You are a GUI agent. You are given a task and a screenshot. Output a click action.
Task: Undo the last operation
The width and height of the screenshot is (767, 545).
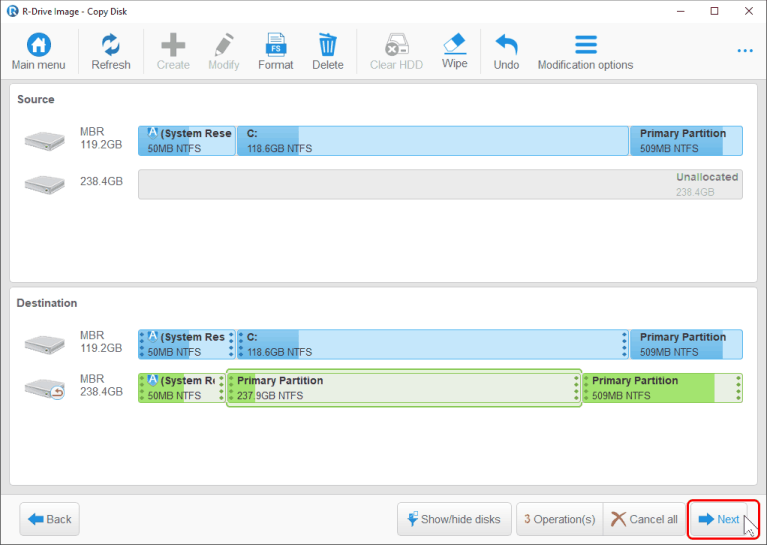pyautogui.click(x=506, y=51)
